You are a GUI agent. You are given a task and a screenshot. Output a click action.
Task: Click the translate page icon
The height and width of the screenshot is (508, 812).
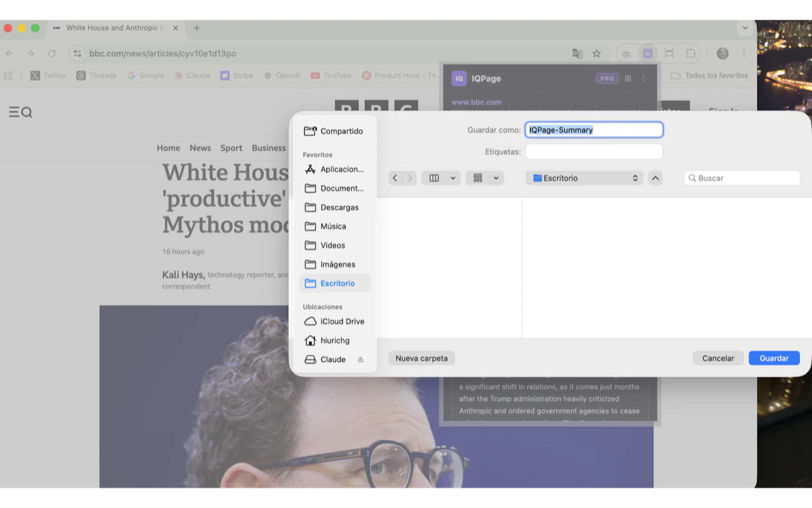577,53
